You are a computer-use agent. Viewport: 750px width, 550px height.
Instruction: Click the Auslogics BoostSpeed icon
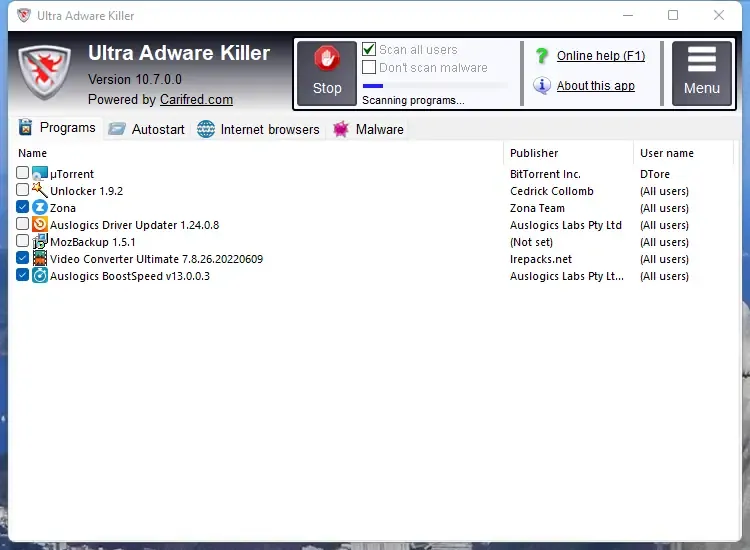[x=40, y=275]
